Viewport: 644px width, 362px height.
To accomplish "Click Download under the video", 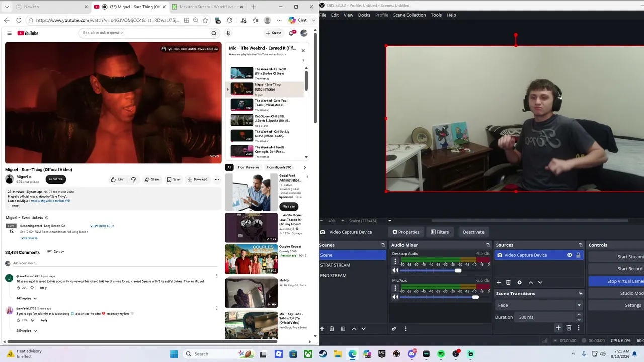I will tap(197, 179).
